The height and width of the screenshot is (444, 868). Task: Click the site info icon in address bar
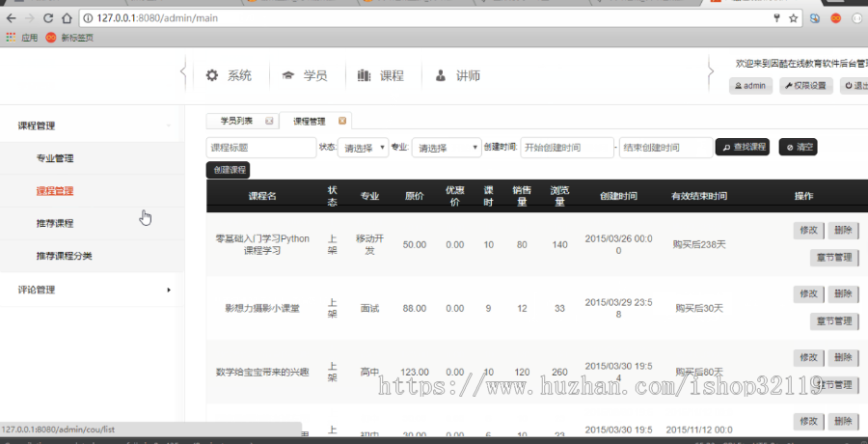pyautogui.click(x=88, y=18)
